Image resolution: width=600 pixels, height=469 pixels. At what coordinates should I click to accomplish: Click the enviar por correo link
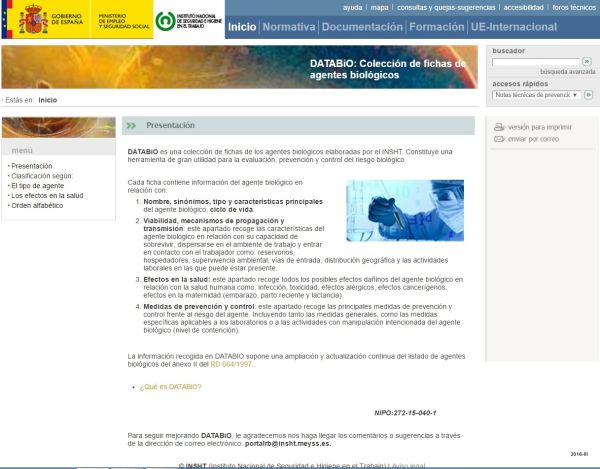coord(533,139)
